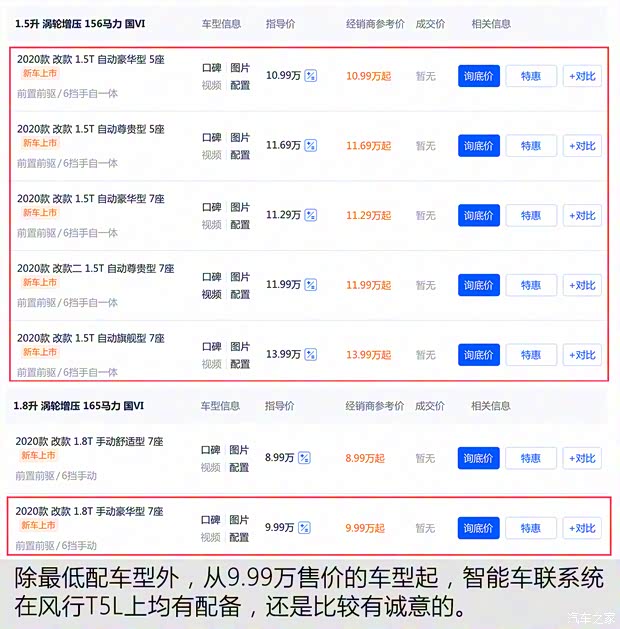620x629 pixels.
Task: Click dealer price 11.29万起
Action: click(369, 215)
